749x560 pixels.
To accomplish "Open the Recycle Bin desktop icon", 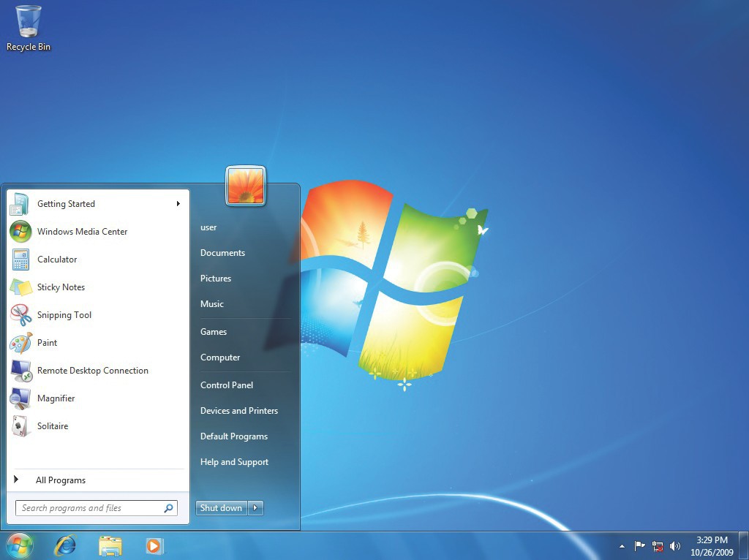I will point(29,23).
